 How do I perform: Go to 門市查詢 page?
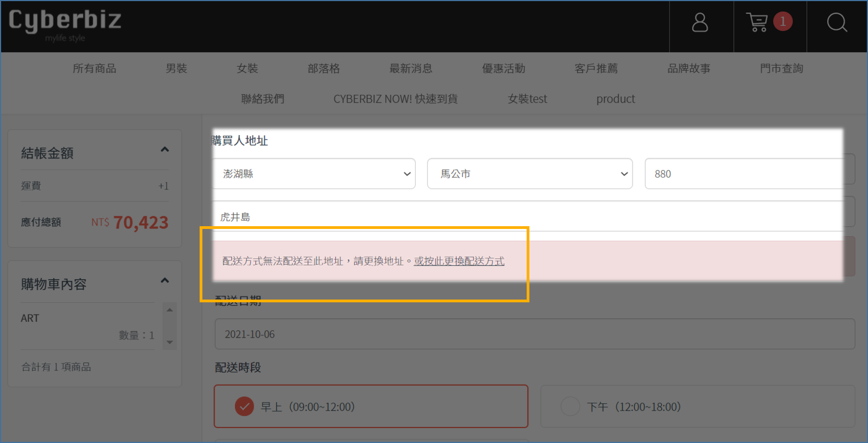pos(781,68)
